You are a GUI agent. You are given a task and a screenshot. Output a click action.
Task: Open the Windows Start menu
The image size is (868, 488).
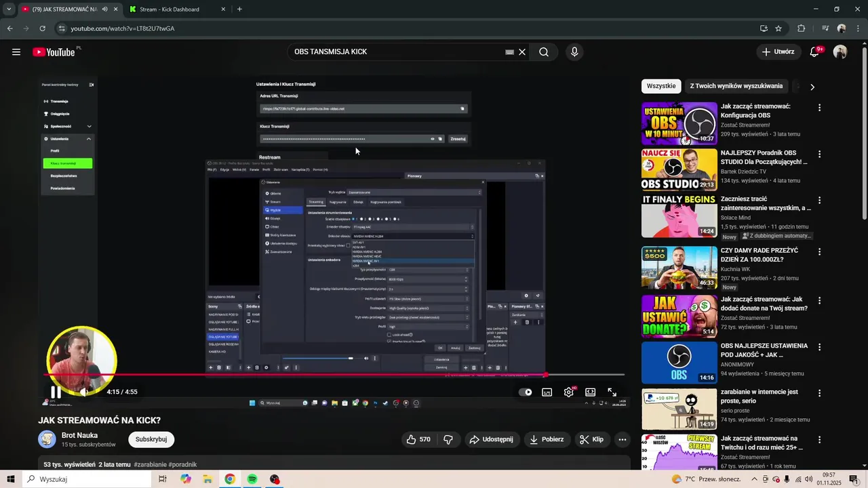[10, 479]
